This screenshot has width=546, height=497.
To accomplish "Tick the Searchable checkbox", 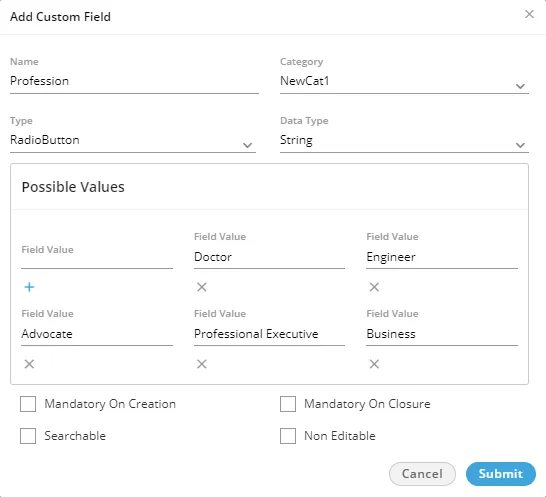I will coord(28,436).
